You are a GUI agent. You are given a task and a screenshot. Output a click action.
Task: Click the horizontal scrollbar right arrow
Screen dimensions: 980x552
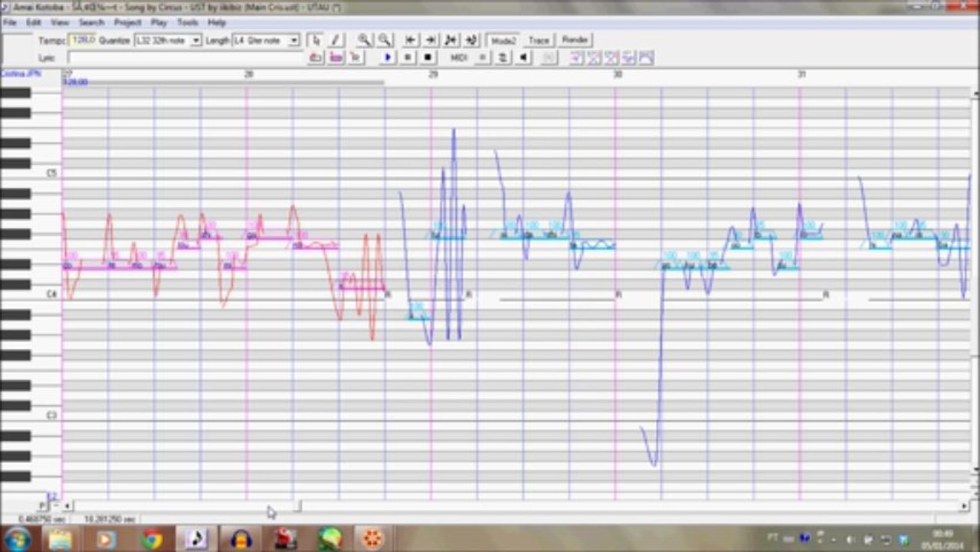coord(965,506)
